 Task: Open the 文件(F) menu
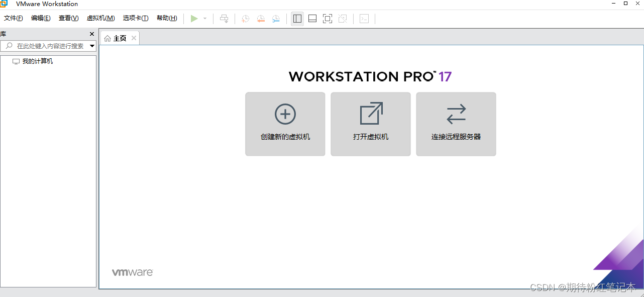(14, 18)
